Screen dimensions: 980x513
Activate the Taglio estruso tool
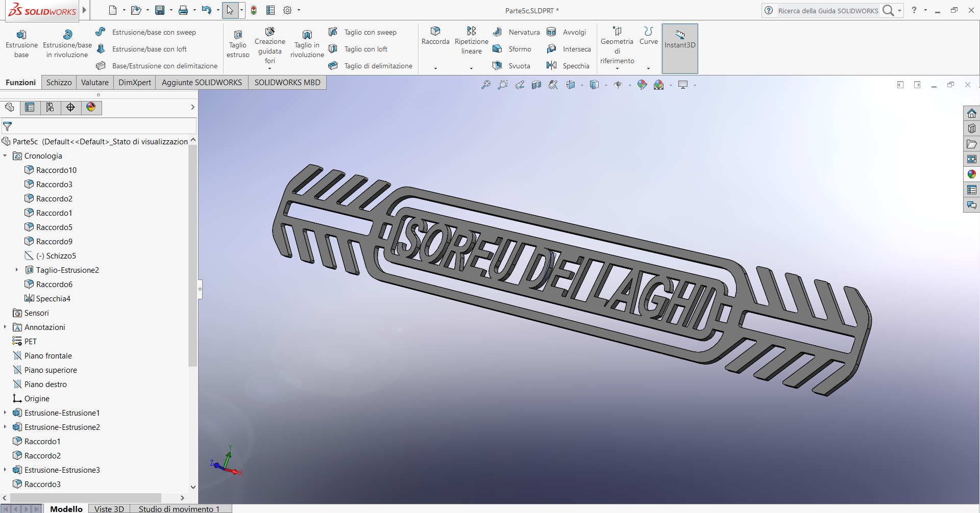[x=238, y=44]
